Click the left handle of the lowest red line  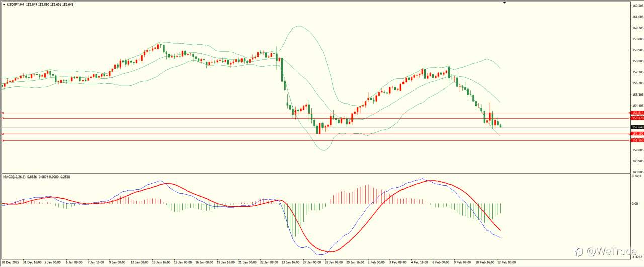pyautogui.click(x=3, y=140)
